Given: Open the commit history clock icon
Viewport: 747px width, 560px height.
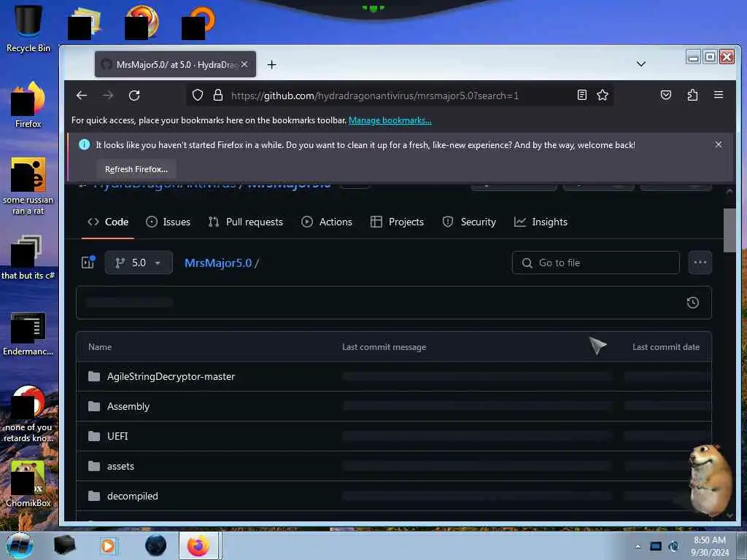Looking at the screenshot, I should coord(693,303).
